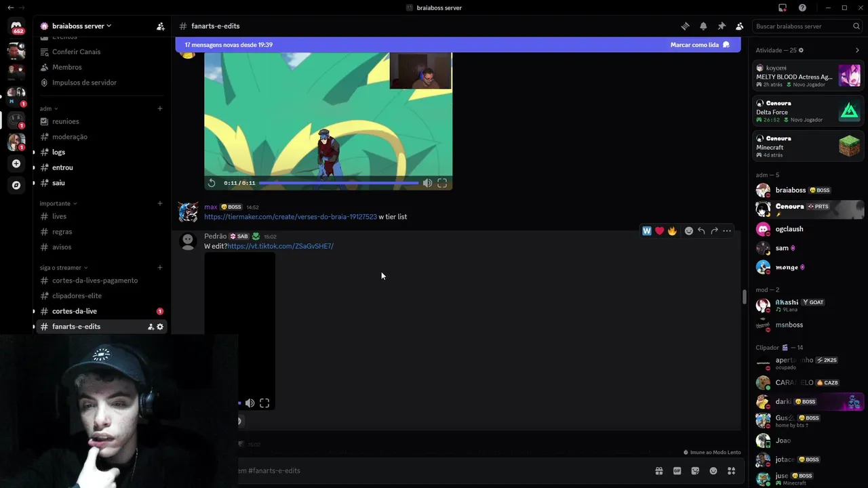Viewport: 868px width, 488px height.
Task: Invite people via braiaboss server header icon
Action: pyautogui.click(x=161, y=26)
